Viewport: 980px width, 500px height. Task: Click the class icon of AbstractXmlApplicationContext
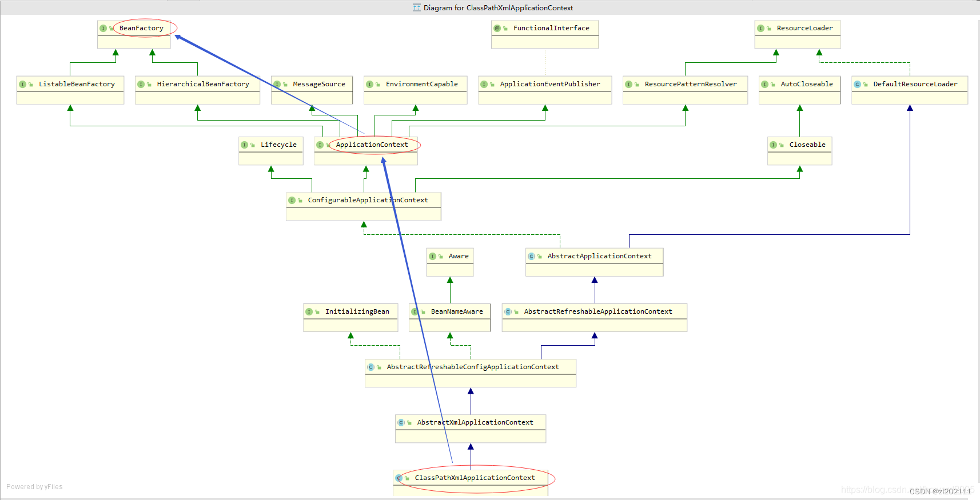click(401, 422)
